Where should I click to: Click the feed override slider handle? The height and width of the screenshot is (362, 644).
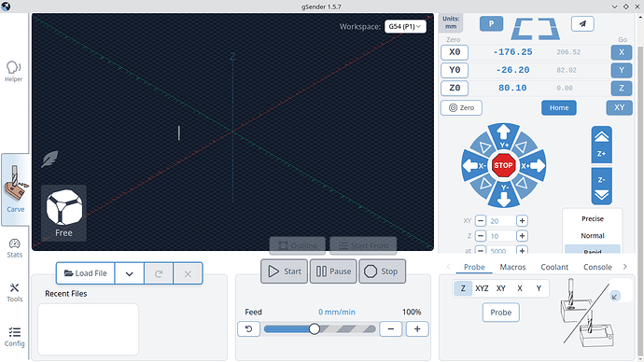click(x=315, y=328)
